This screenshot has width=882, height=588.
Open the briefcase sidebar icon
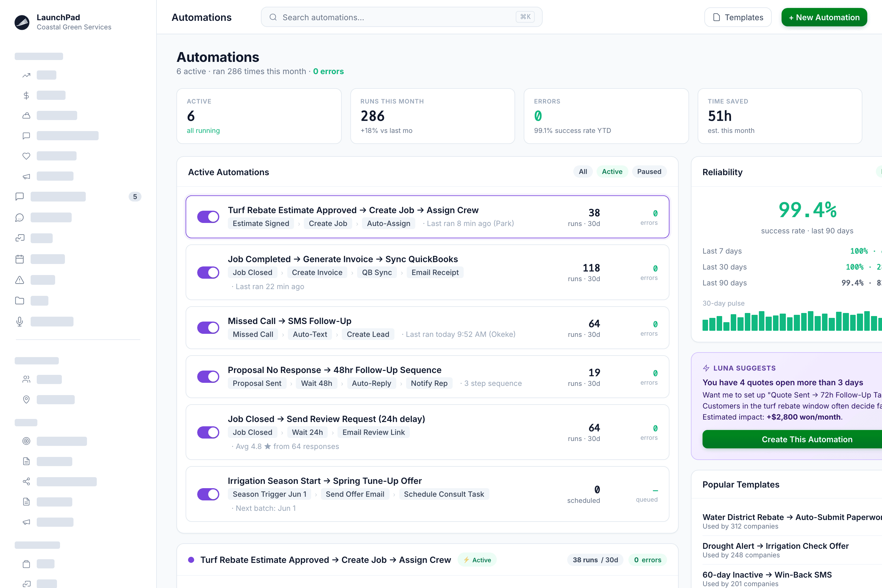click(26, 564)
